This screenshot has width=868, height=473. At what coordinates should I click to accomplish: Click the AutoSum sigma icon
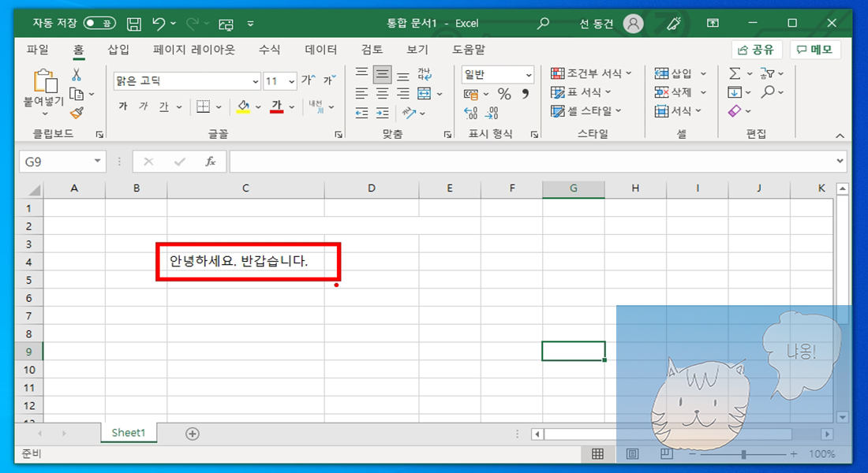click(735, 73)
